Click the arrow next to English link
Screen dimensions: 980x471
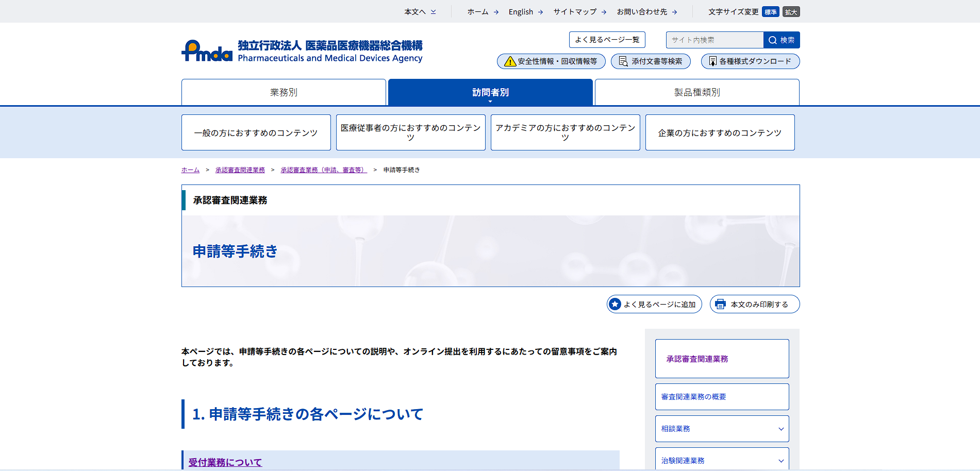(540, 12)
